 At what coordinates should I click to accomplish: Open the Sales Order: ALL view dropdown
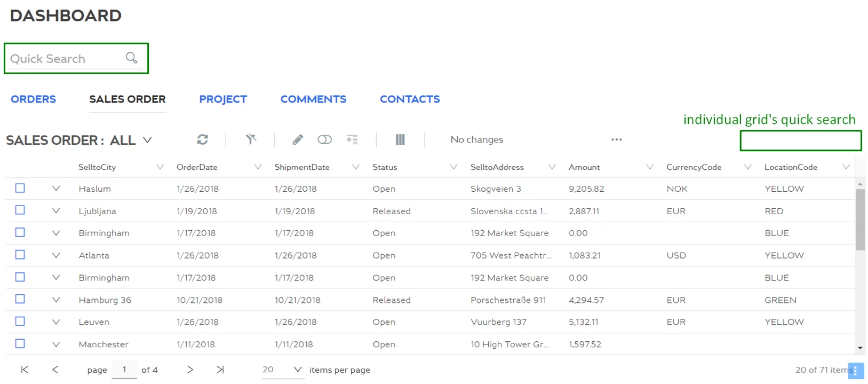coord(147,140)
